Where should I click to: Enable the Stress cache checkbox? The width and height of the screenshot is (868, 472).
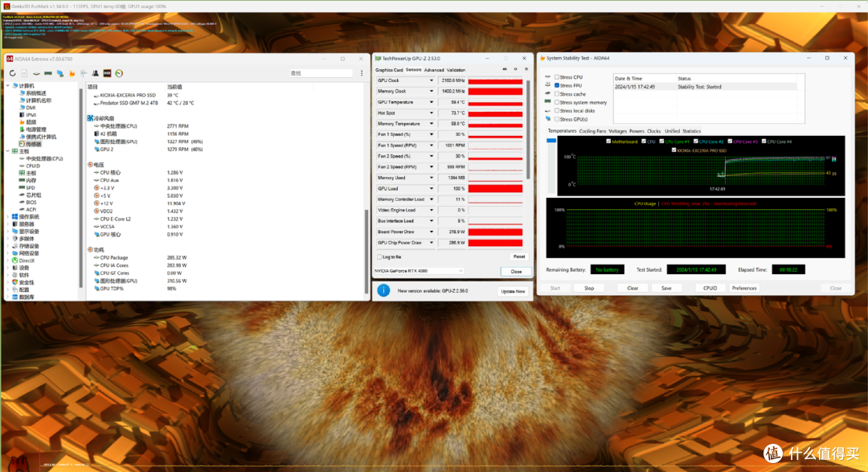pyautogui.click(x=557, y=93)
